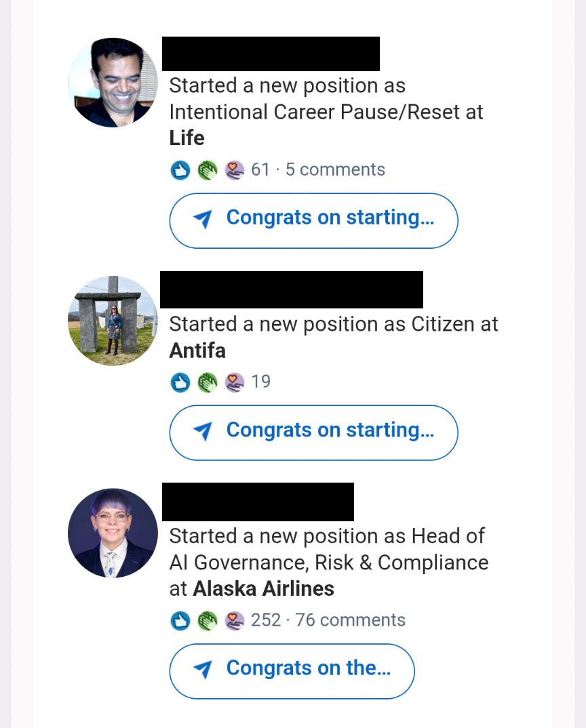Open stone arch profile photo
Screen dimensions: 586x728
113,321
